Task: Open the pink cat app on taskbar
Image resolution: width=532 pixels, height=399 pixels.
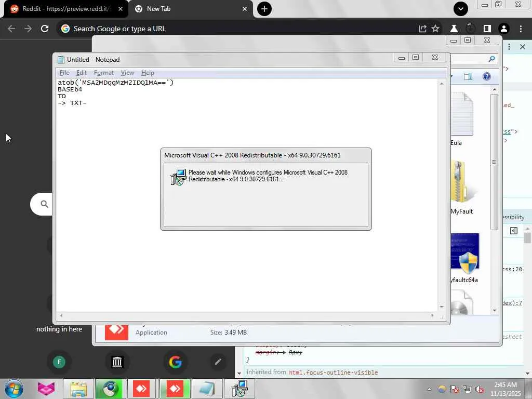Action: pyautogui.click(x=46, y=389)
